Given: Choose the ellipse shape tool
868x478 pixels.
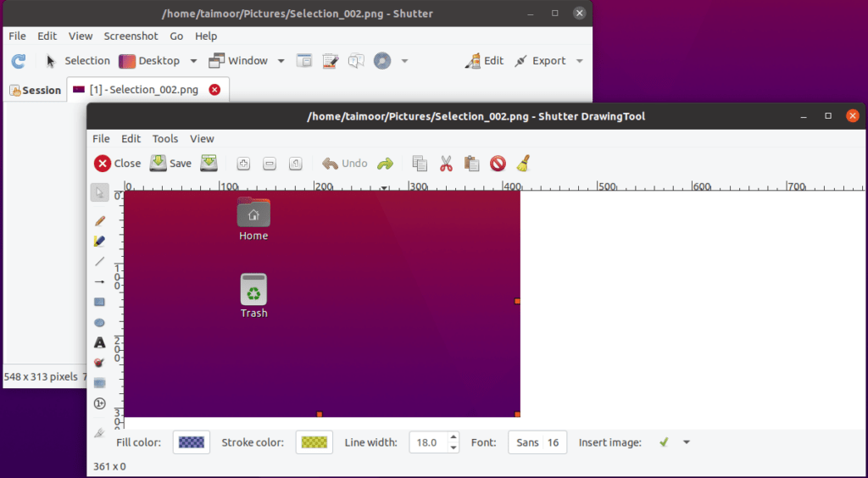Looking at the screenshot, I should pyautogui.click(x=99, y=322).
